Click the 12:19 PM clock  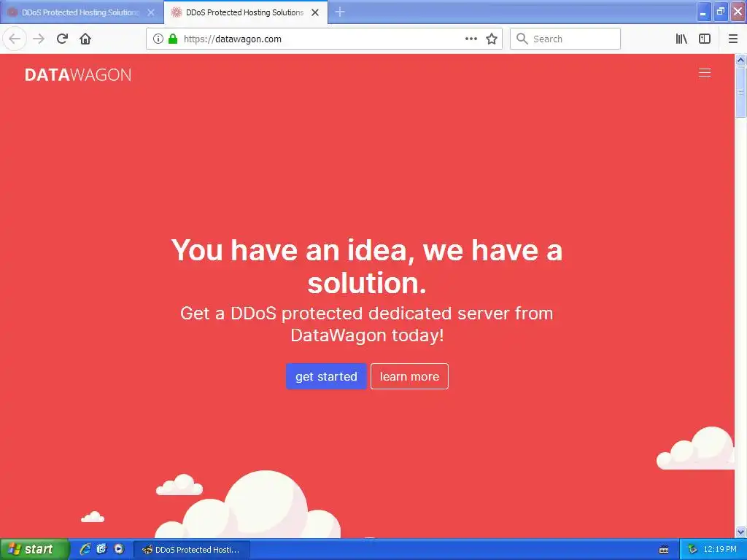click(720, 550)
